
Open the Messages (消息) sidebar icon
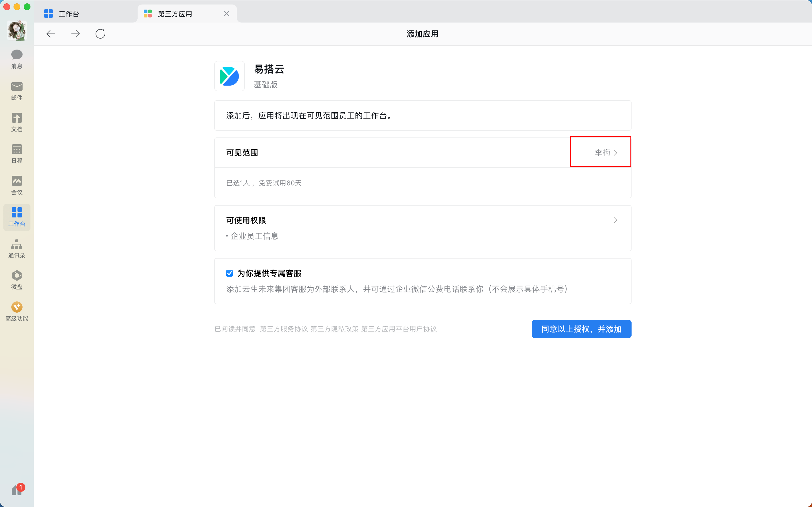pyautogui.click(x=17, y=59)
